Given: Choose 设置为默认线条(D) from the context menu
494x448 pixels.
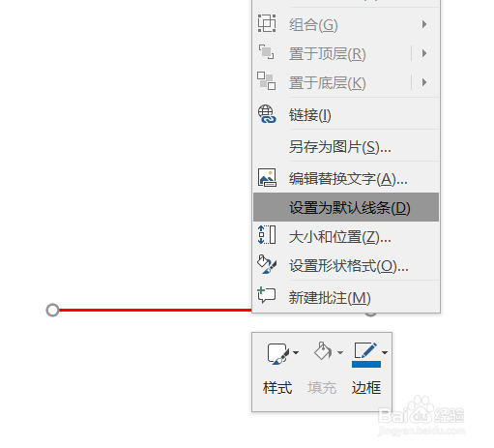Looking at the screenshot, I should pos(346,207).
